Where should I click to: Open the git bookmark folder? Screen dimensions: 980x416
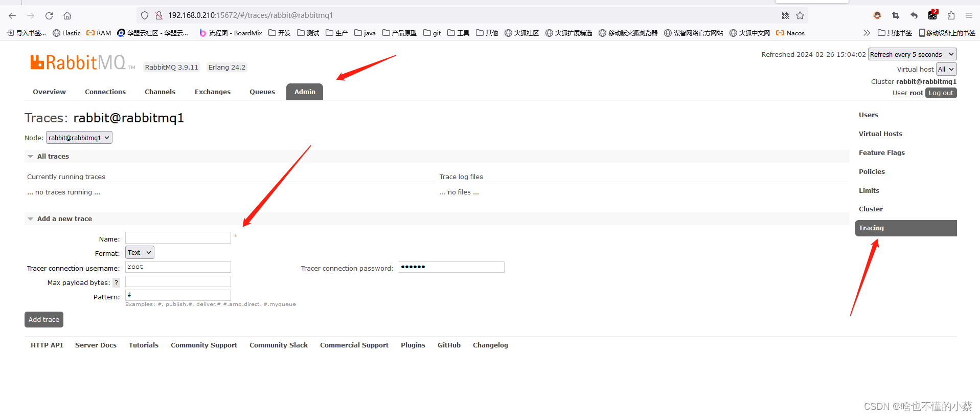[432, 33]
